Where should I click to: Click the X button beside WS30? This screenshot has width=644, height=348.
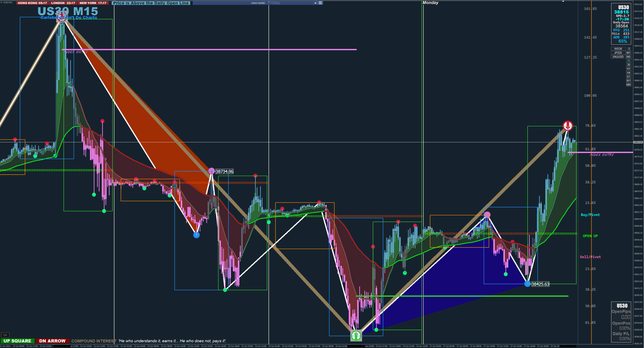point(629,49)
